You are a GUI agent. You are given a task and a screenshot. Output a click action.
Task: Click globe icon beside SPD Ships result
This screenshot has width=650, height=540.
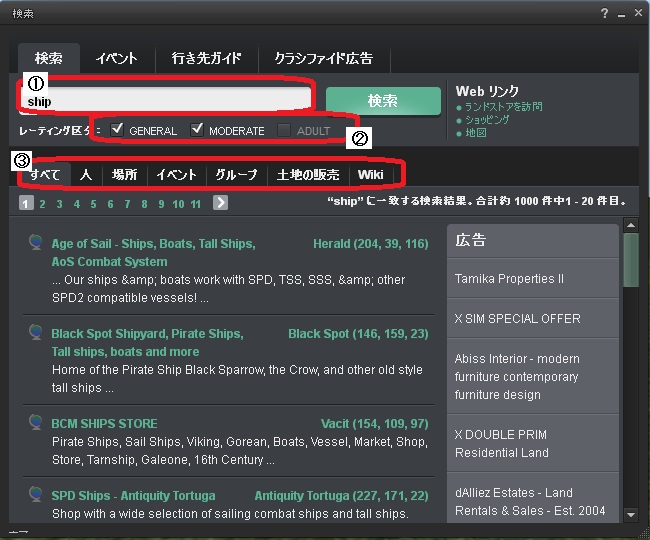(36, 494)
